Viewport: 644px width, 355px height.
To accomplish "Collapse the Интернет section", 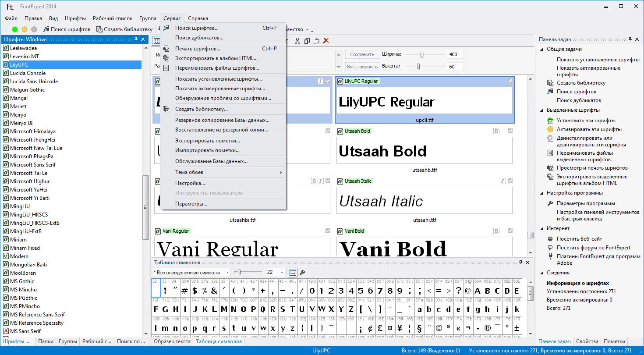I will click(542, 228).
